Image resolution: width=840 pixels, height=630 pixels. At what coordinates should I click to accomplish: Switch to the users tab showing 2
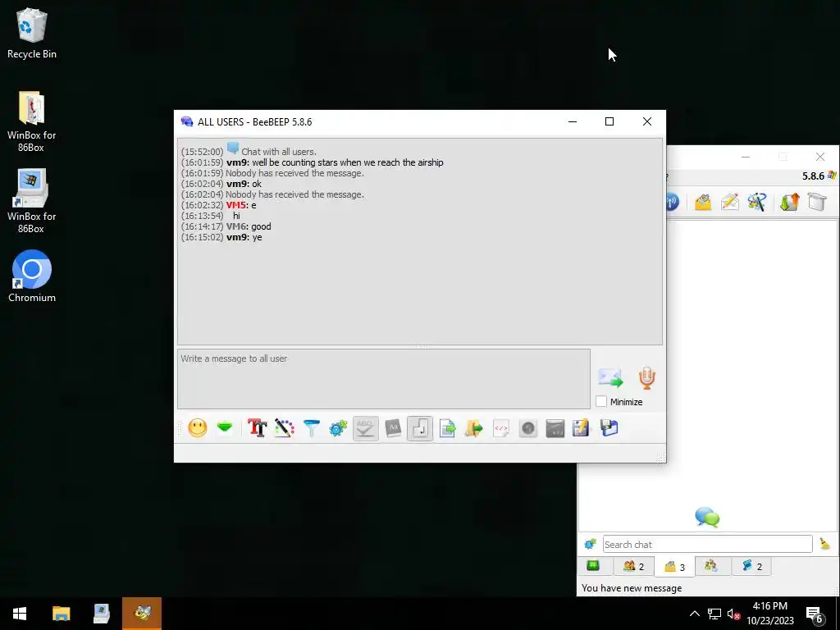coord(634,566)
